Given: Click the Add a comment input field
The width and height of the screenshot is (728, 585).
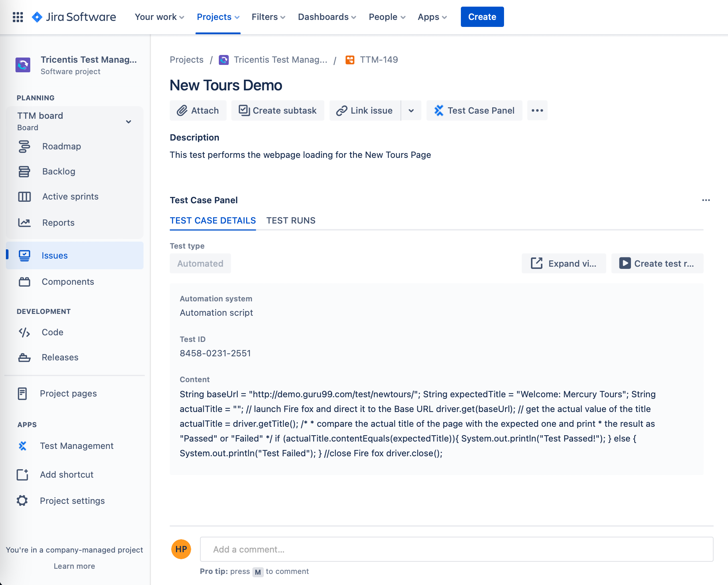Looking at the screenshot, I should [456, 549].
